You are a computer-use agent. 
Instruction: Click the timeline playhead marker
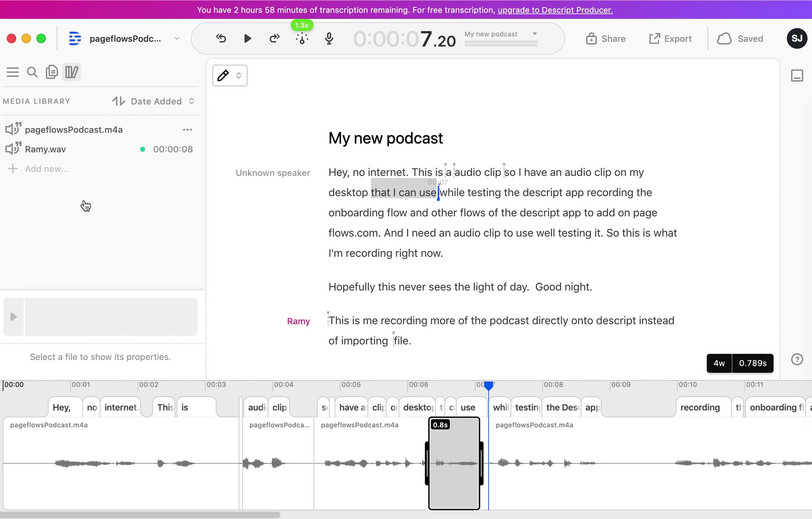click(488, 385)
